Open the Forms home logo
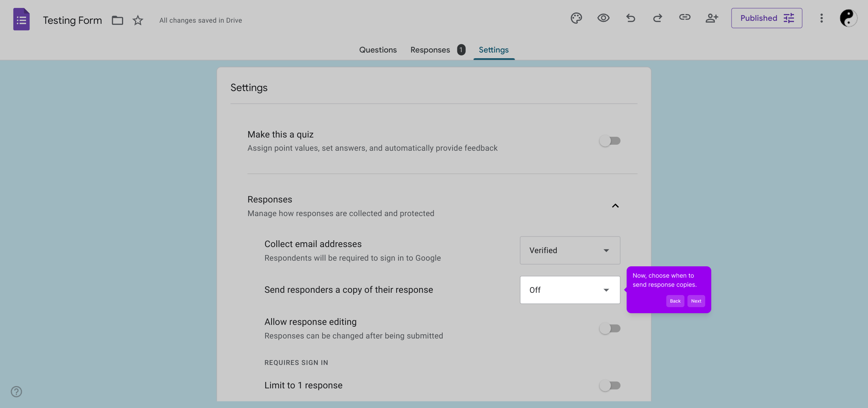The image size is (868, 408). pos(22,20)
